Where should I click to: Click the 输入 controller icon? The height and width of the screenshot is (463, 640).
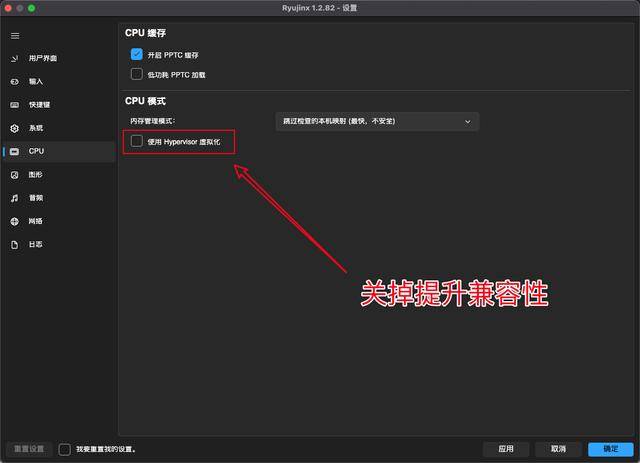(x=15, y=82)
